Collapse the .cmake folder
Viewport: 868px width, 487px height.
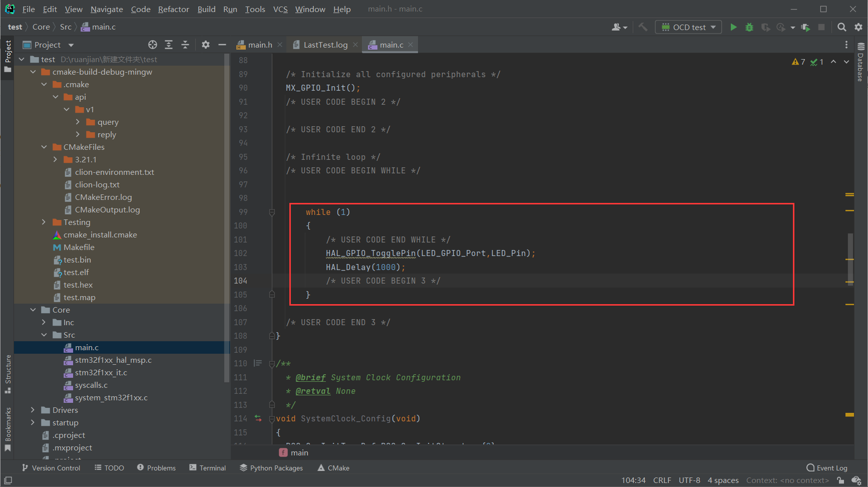[x=44, y=84]
